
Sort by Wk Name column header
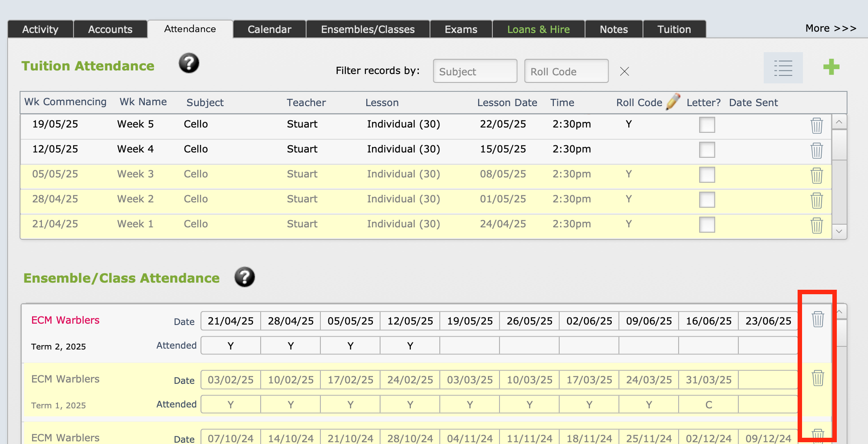click(x=143, y=102)
